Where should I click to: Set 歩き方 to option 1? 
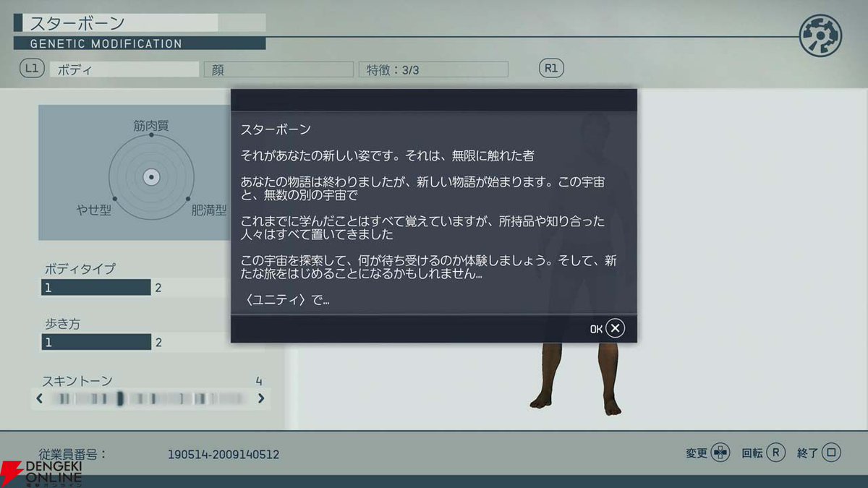point(96,342)
